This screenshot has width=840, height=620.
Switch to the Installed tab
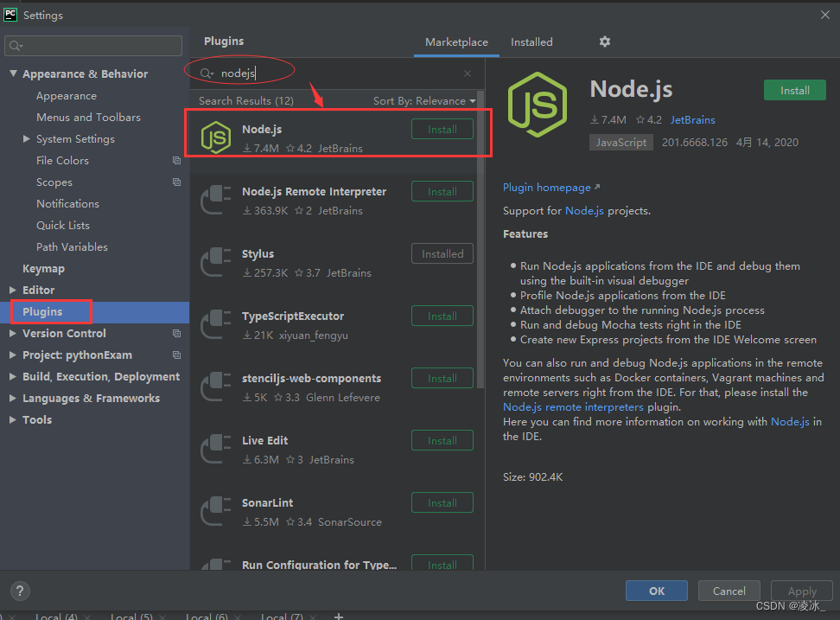531,42
